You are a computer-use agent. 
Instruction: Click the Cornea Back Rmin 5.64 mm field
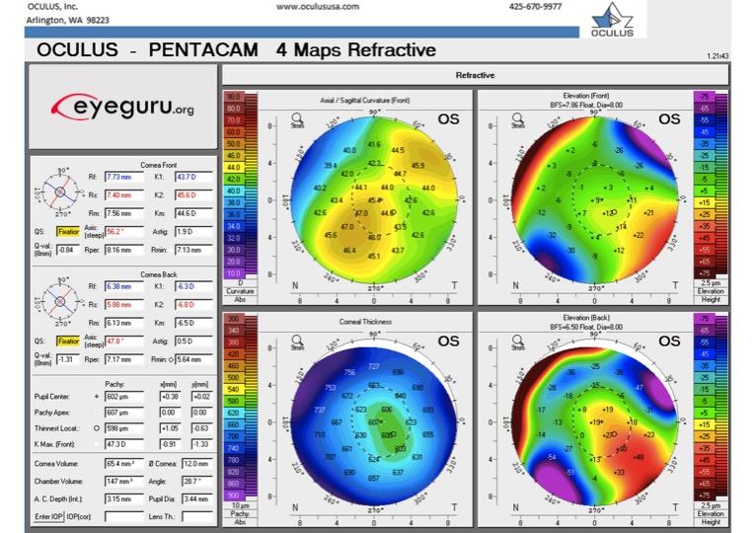pos(193,359)
